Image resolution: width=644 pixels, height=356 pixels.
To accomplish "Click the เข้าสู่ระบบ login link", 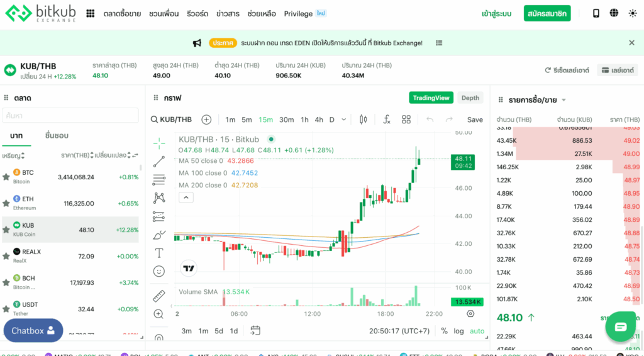I will pos(496,13).
